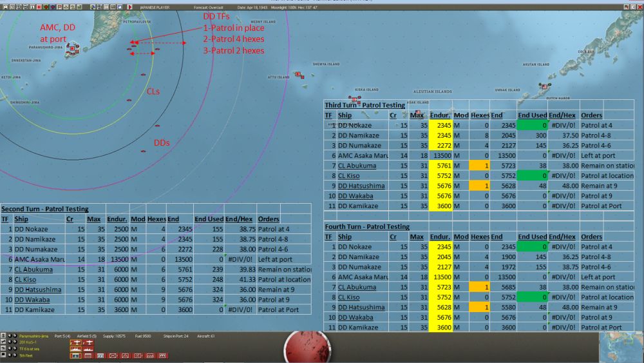
Task: Click the Moonlight: 100% status text
Action: [285, 7]
